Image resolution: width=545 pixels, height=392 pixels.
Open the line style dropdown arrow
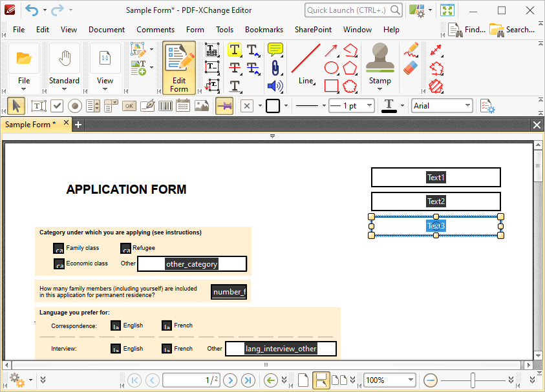324,105
